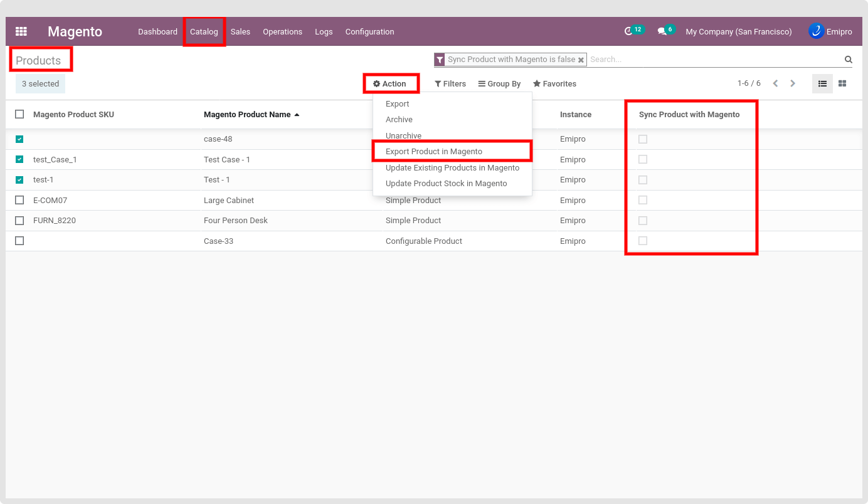Uncheck the test-1 row checkbox
868x504 pixels.
click(19, 180)
